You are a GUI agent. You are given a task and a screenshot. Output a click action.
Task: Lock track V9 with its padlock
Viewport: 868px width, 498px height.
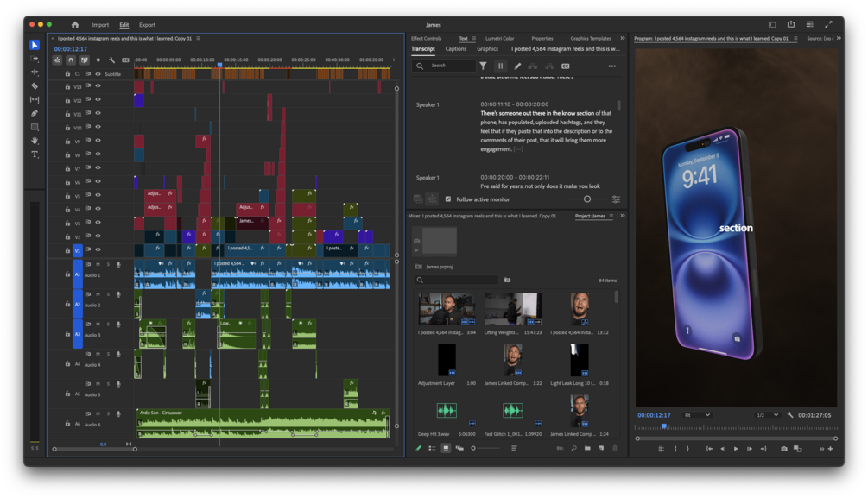[67, 141]
